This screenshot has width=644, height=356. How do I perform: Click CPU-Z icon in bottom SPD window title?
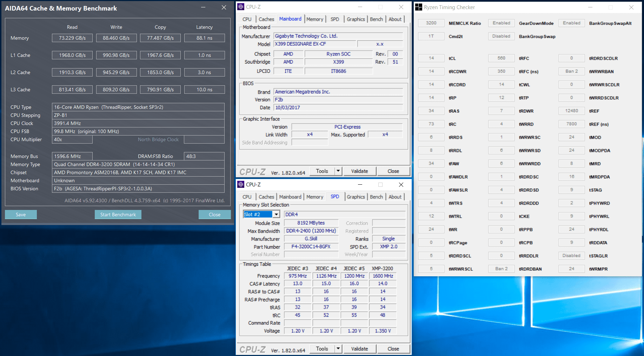(x=241, y=184)
